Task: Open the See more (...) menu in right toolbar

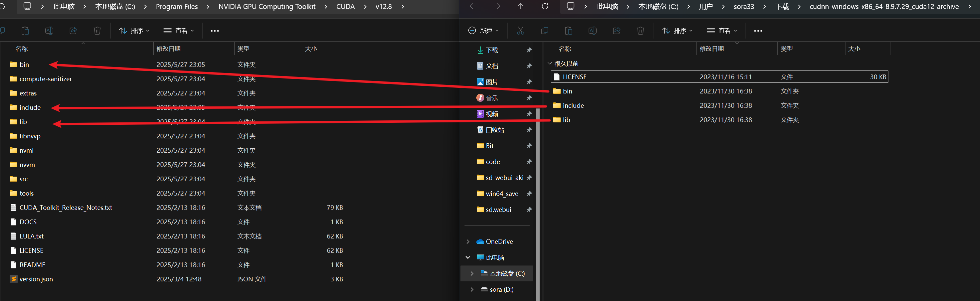Action: pyautogui.click(x=757, y=30)
